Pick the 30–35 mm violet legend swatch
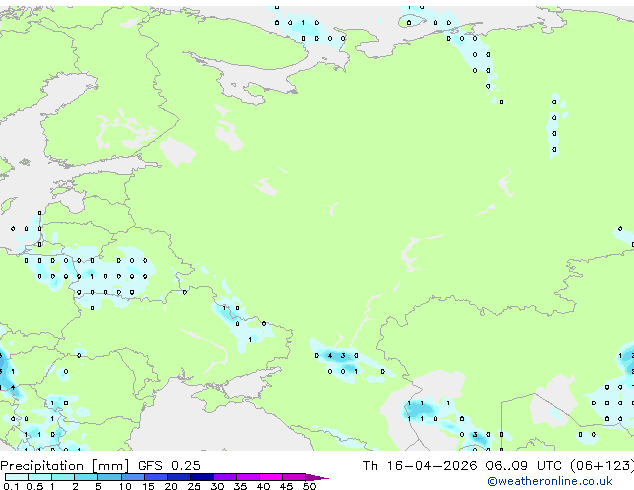 point(225,477)
